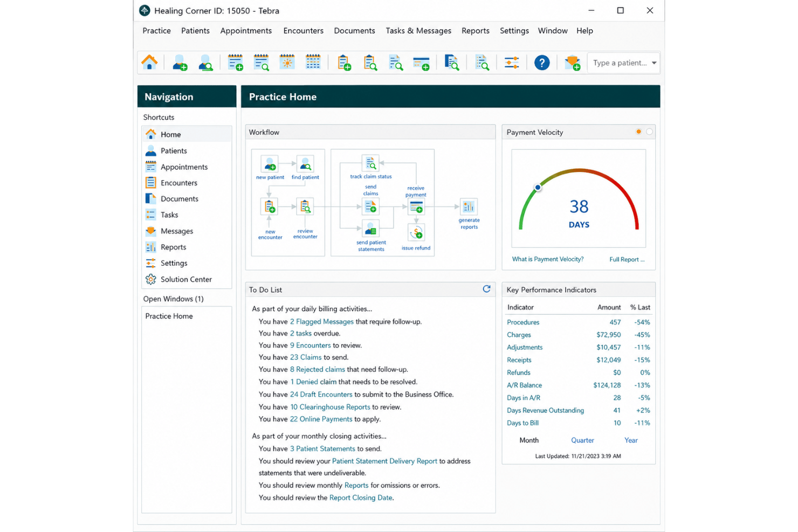The height and width of the screenshot is (532, 798).
Task: Open the Encounters menu
Action: pyautogui.click(x=304, y=31)
